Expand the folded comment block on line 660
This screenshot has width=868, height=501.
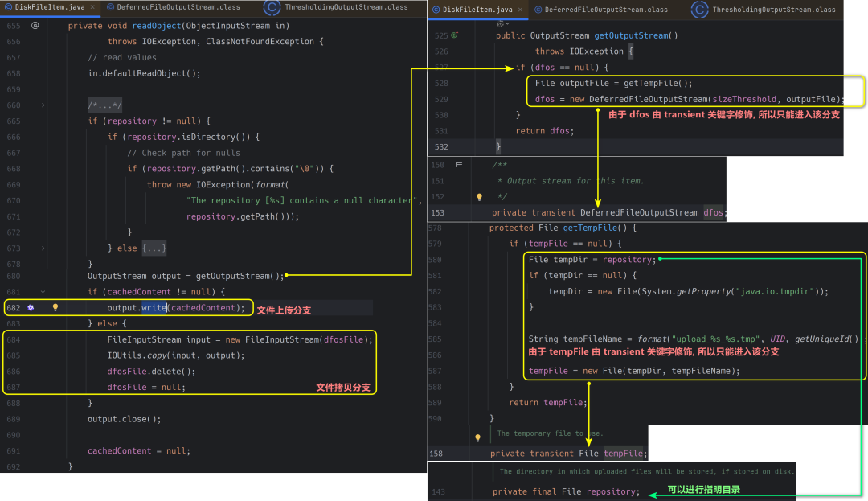coord(43,105)
